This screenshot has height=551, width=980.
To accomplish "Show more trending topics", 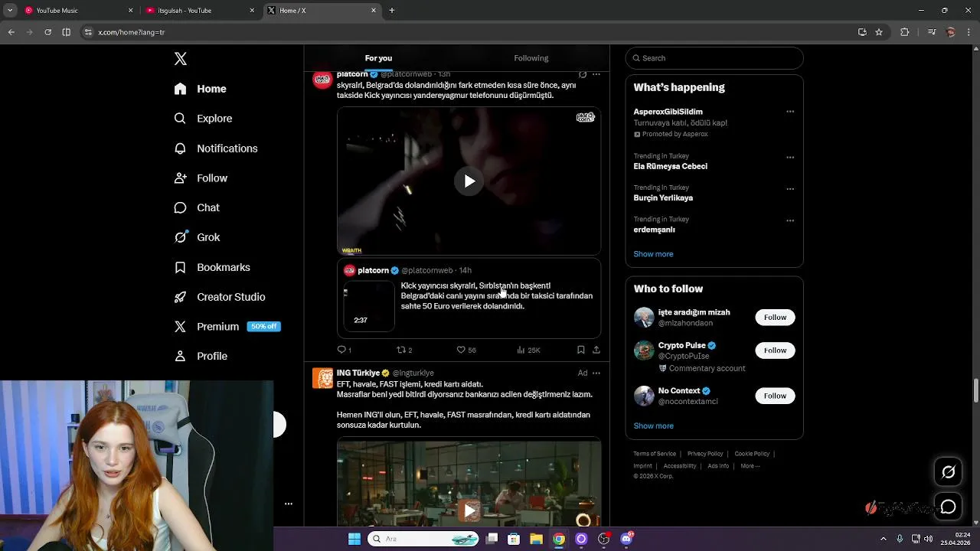I will pos(653,254).
